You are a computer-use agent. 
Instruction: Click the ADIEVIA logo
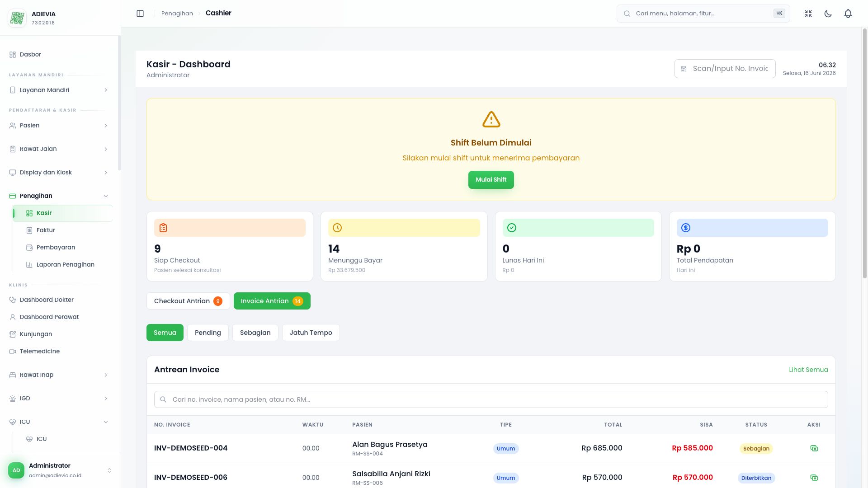click(17, 18)
